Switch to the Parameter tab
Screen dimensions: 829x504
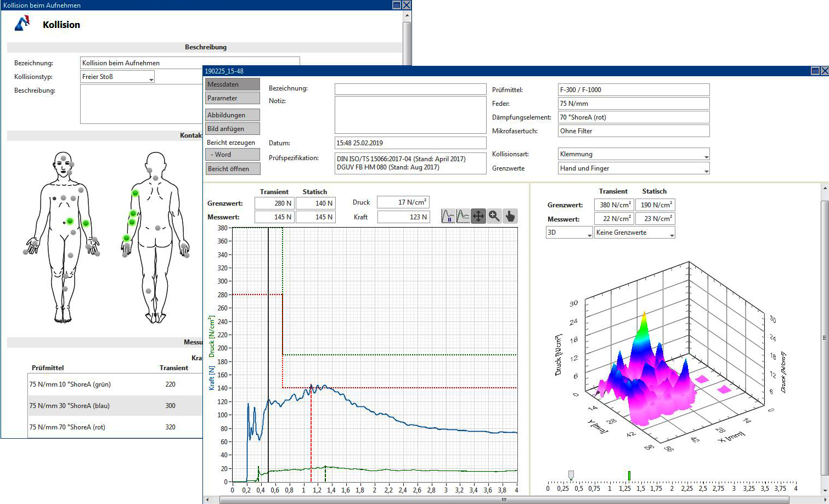pos(233,98)
